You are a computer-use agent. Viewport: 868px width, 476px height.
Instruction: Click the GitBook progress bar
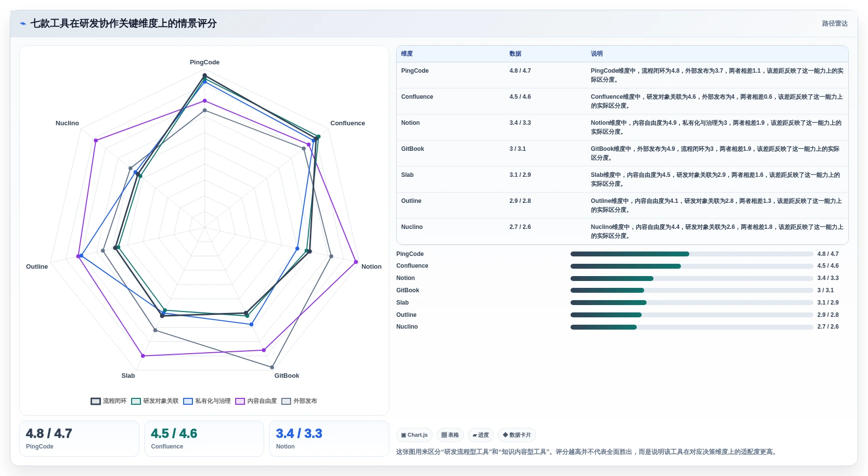click(692, 290)
